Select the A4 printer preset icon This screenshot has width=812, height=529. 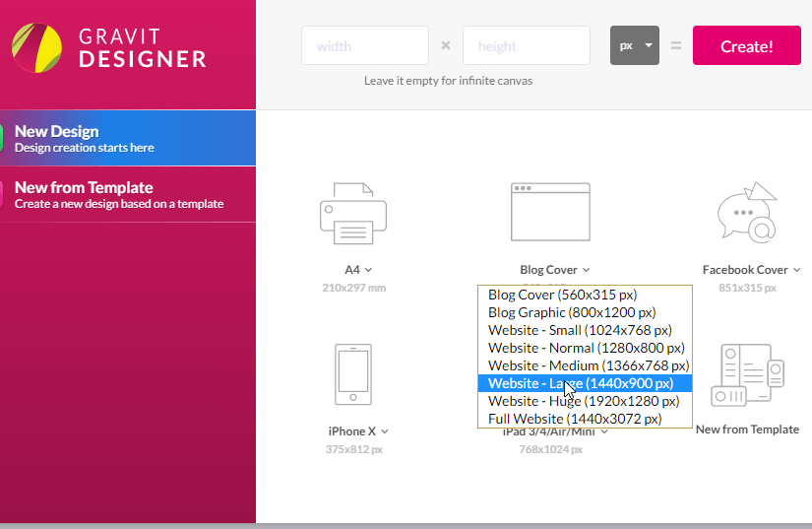click(353, 213)
